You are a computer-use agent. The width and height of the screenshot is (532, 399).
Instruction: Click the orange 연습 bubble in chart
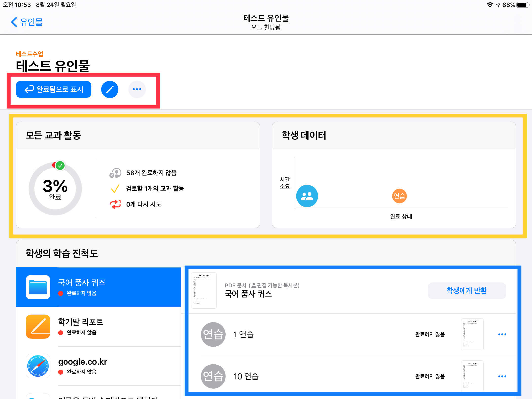point(399,196)
